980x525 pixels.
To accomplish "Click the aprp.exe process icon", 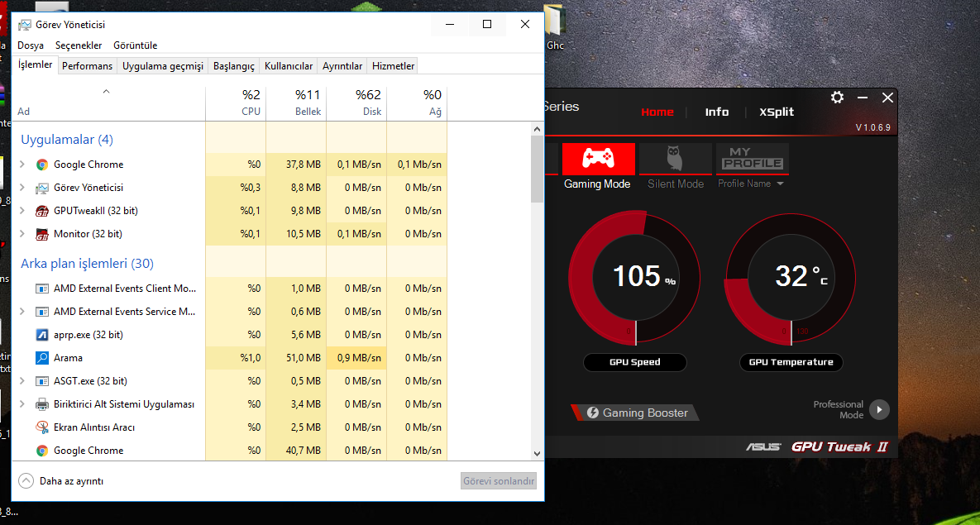I will pyautogui.click(x=42, y=334).
